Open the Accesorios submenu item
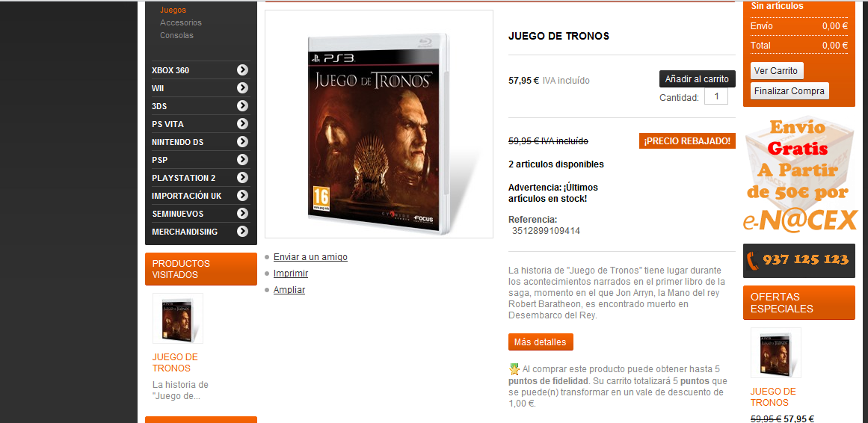 [181, 22]
